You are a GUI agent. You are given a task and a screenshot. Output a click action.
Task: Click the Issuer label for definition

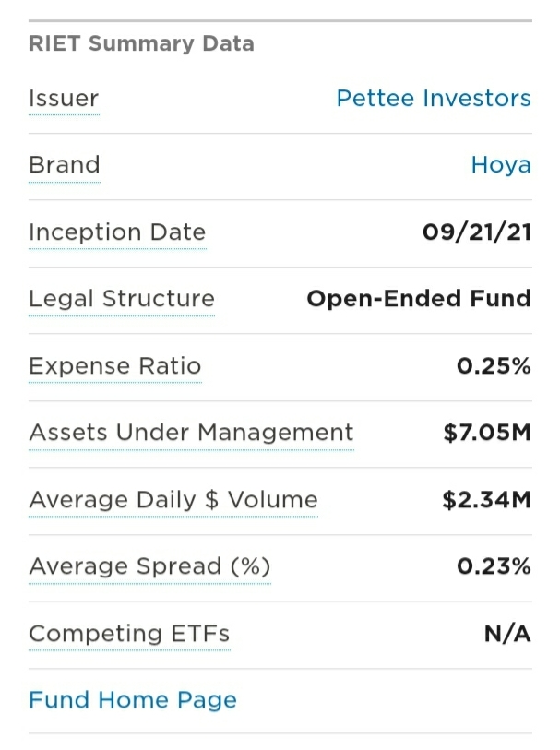[64, 99]
